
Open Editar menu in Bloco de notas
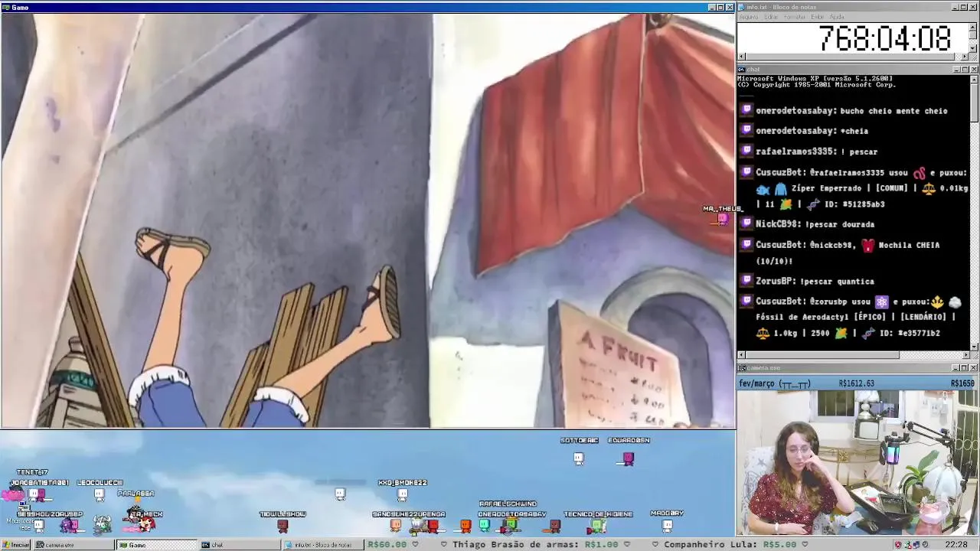[771, 17]
